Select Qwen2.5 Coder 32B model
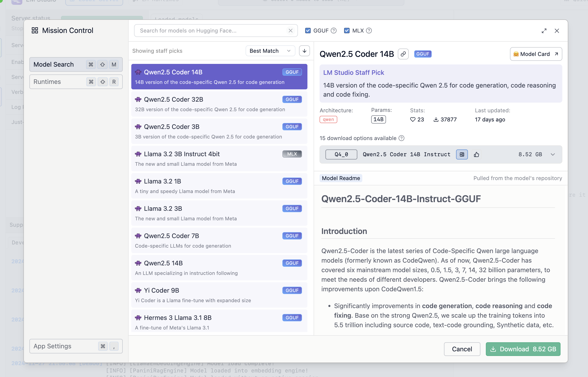The width and height of the screenshot is (588, 377). [x=219, y=104]
